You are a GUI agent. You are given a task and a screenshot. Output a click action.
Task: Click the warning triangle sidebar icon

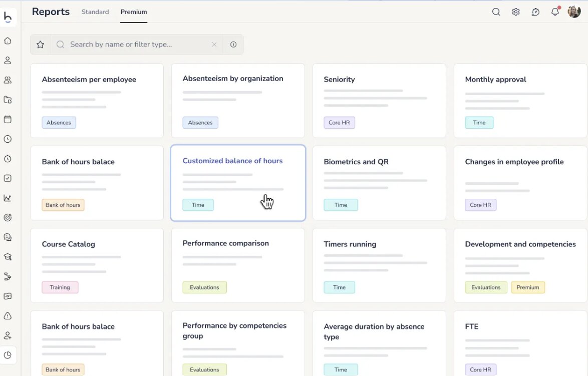(8, 316)
